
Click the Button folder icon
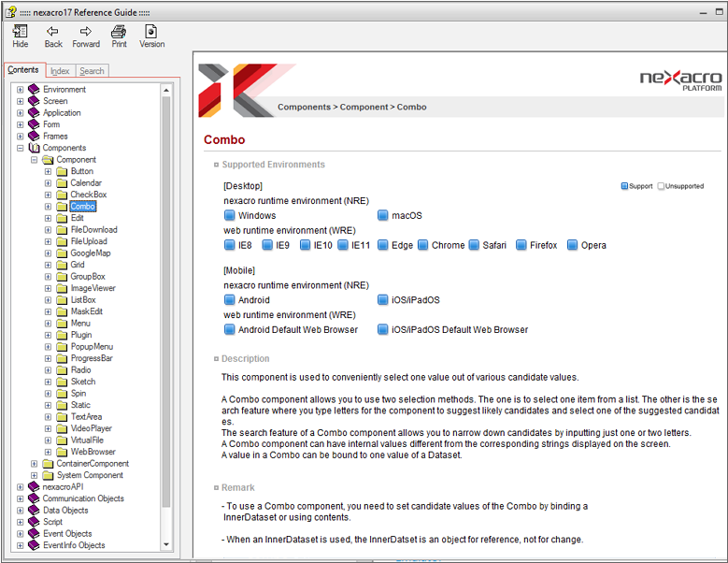[x=62, y=171]
